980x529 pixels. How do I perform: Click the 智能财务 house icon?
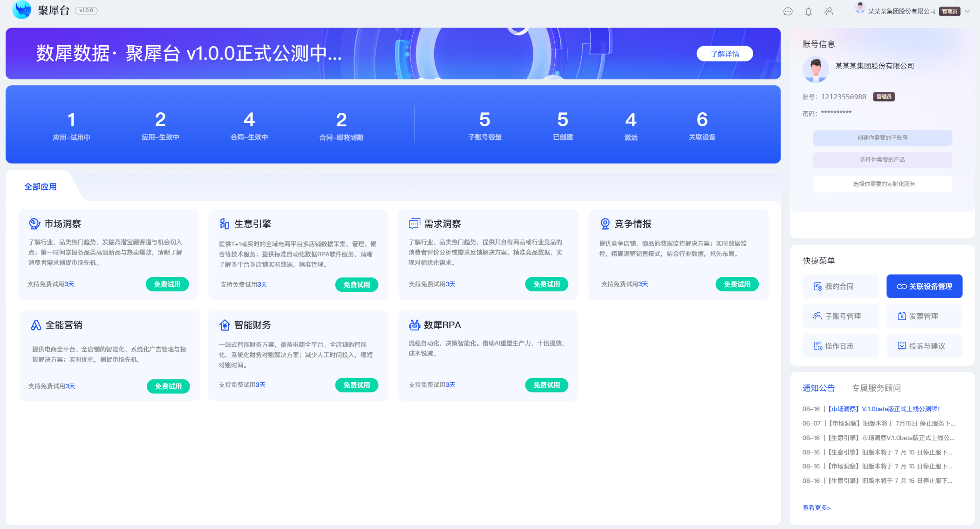coord(225,325)
